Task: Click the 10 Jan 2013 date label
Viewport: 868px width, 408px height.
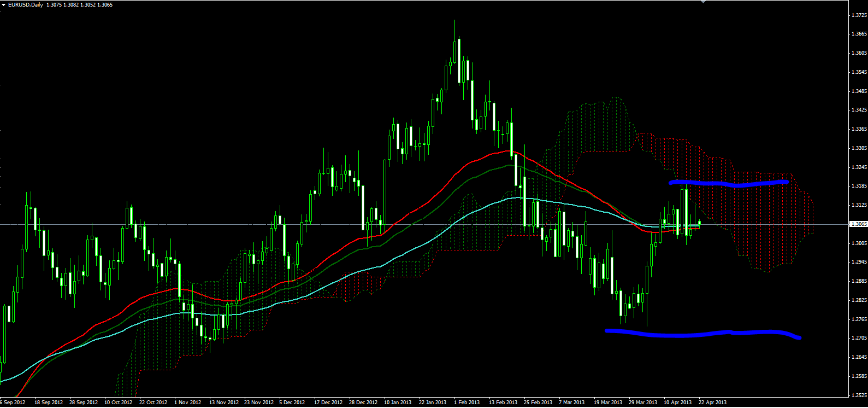Action: coord(398,403)
